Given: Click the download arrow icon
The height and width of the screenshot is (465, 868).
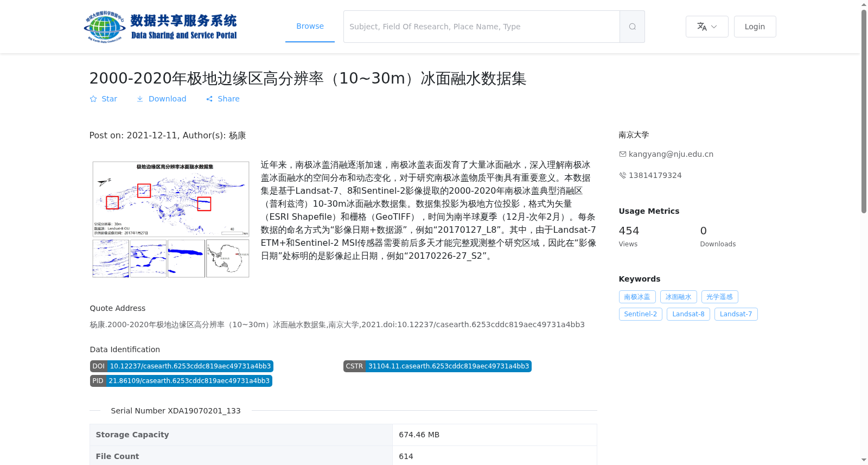Looking at the screenshot, I should point(140,99).
